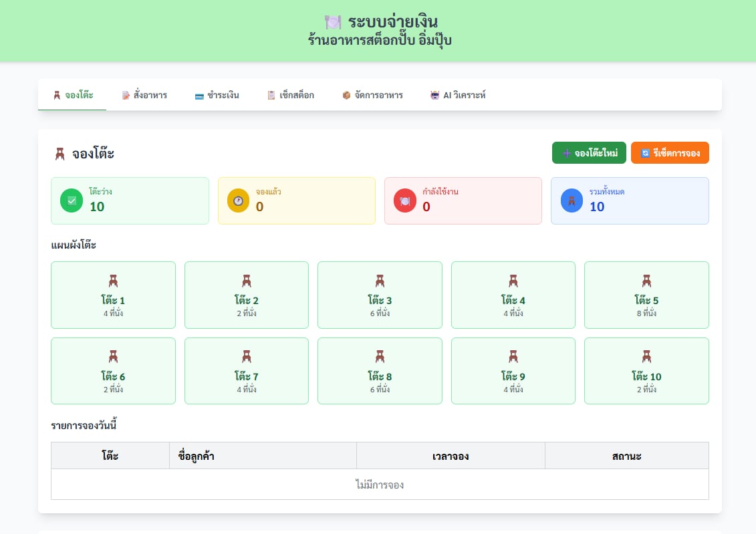The image size is (756, 534).
Task: Click the green checkmark icon for available tables
Action: (x=72, y=201)
